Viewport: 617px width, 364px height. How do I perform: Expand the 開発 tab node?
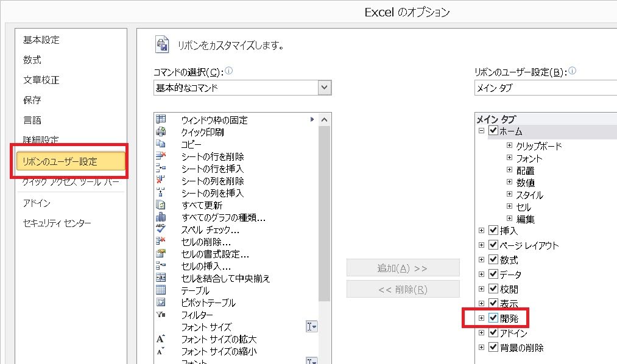481,318
